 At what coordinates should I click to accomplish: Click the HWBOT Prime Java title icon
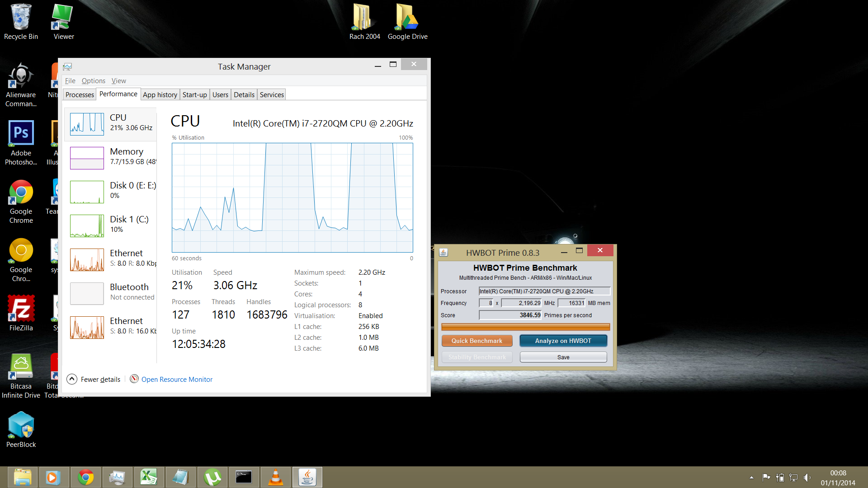pos(443,253)
